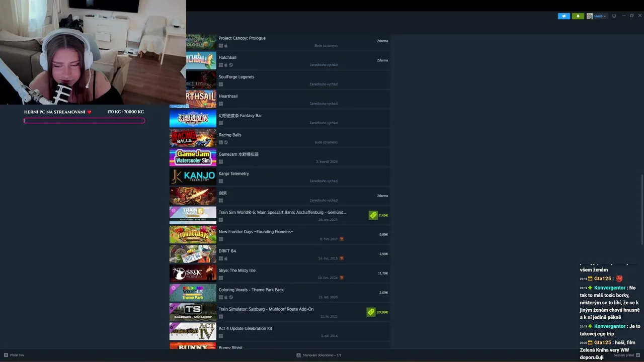The width and height of the screenshot is (644, 362).
Task: Click the 9,99€ price of New Frontier Days
Action: click(x=383, y=234)
